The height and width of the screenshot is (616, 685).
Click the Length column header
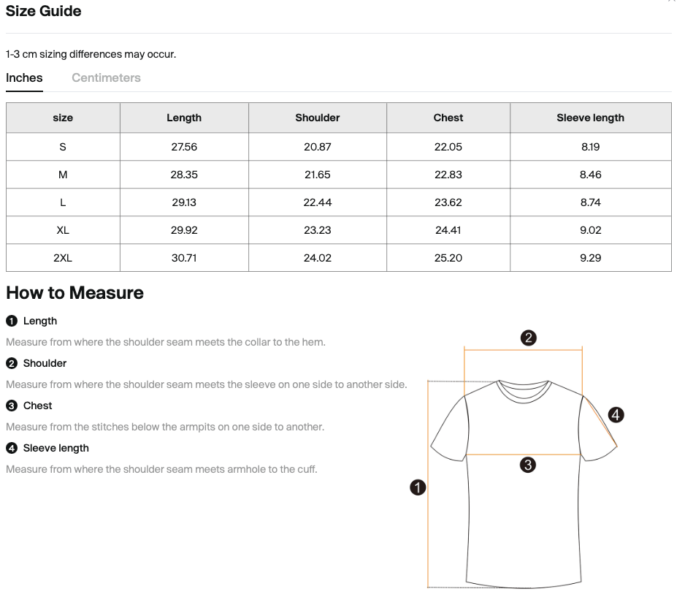coord(183,118)
